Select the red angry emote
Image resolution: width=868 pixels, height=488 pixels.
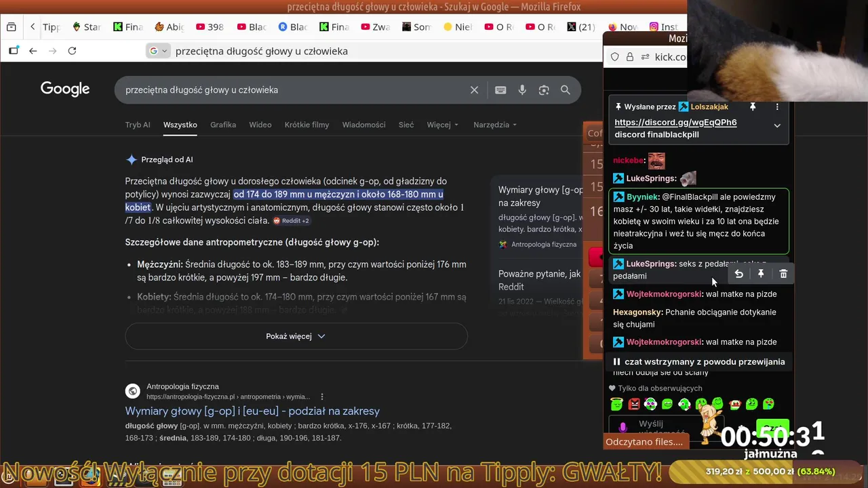634,404
